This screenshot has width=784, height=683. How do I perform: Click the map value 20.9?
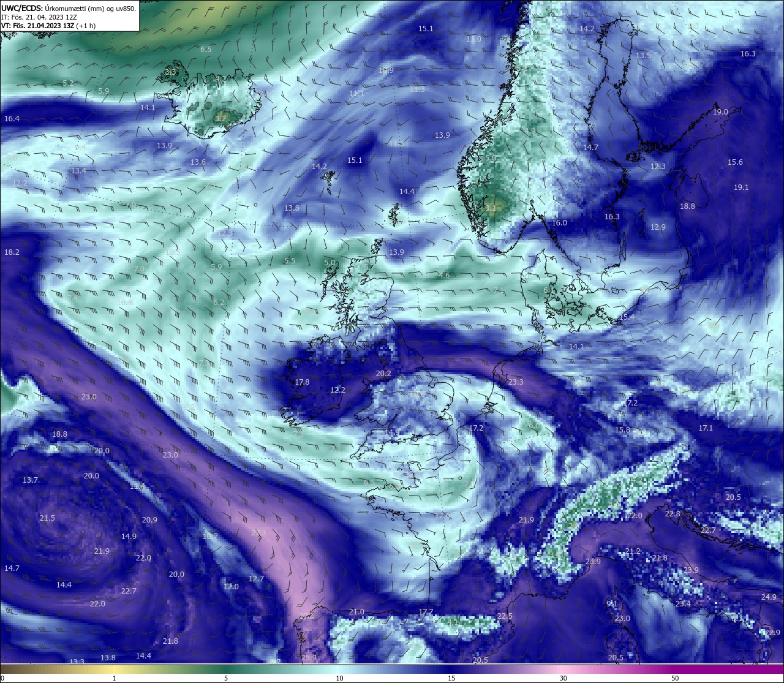149,519
